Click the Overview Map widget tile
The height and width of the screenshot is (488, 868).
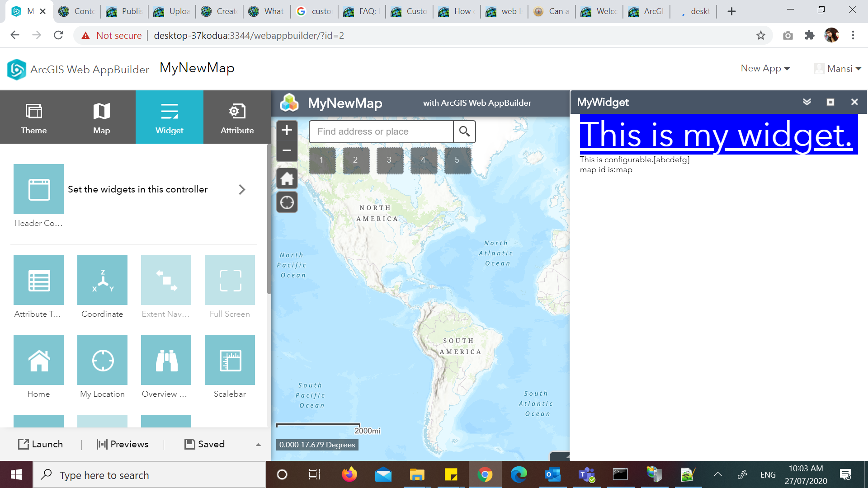(x=166, y=360)
